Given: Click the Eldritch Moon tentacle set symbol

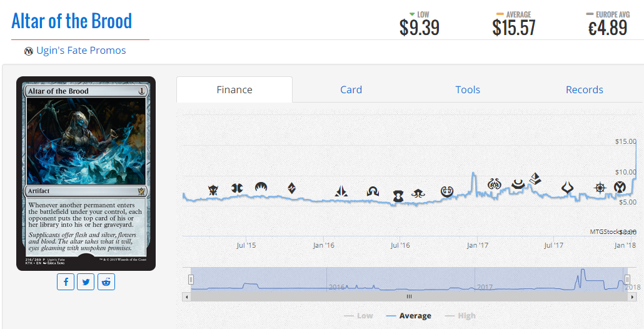Looking at the screenshot, I should pyautogui.click(x=418, y=193).
